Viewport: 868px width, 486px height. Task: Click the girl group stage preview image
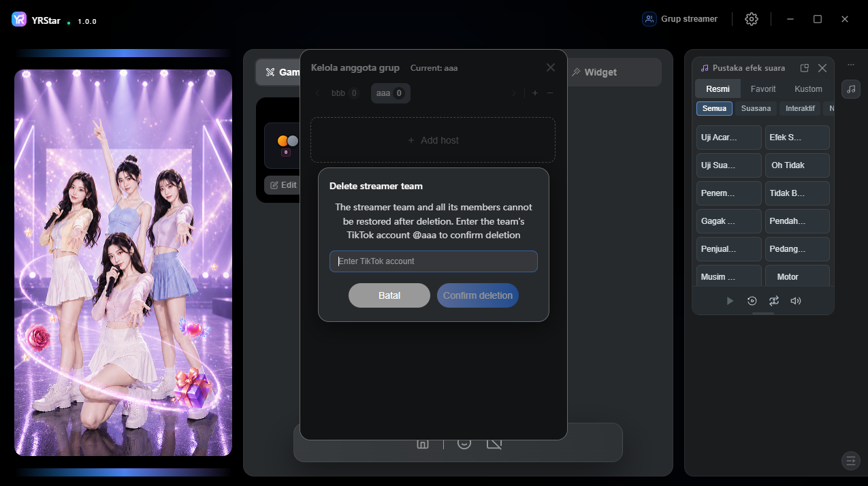(x=123, y=263)
